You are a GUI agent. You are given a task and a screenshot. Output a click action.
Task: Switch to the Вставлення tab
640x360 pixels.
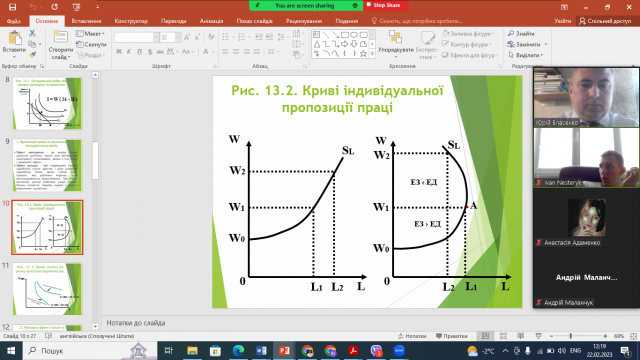click(86, 21)
